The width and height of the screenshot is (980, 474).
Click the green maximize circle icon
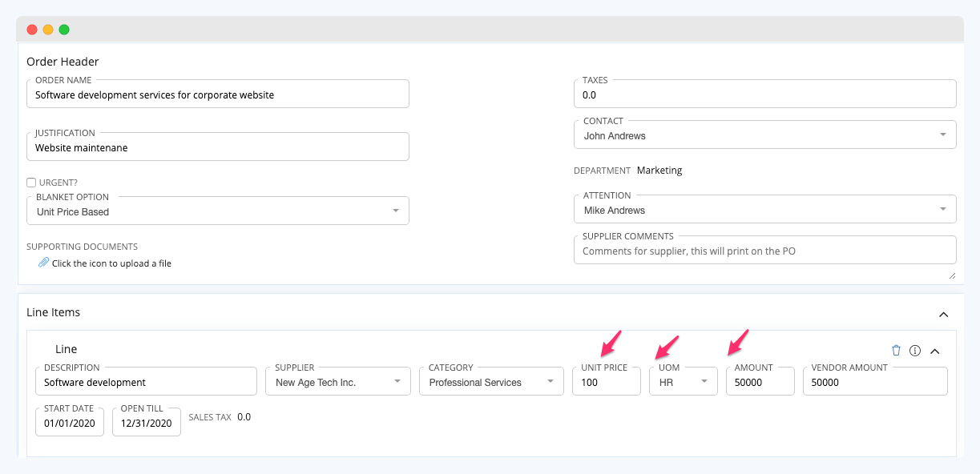63,28
